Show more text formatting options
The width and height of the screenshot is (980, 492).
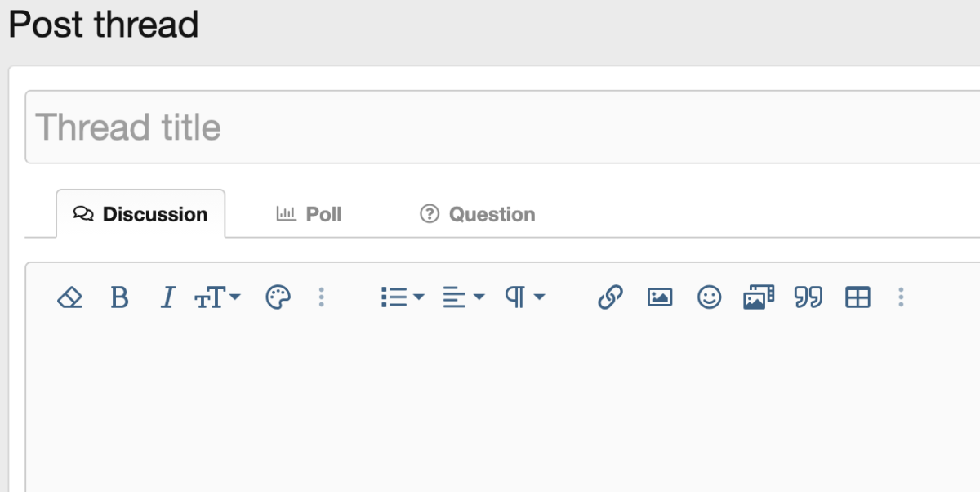pyautogui.click(x=322, y=297)
